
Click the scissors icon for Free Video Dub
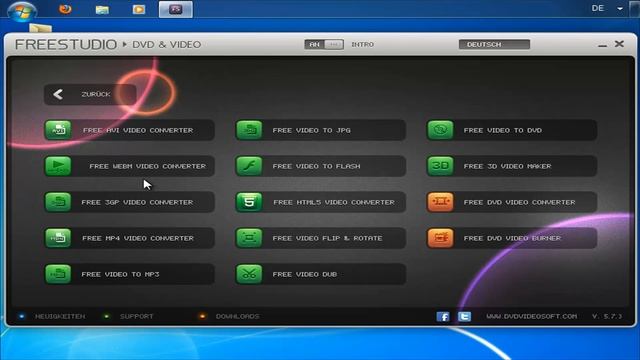[x=249, y=274]
